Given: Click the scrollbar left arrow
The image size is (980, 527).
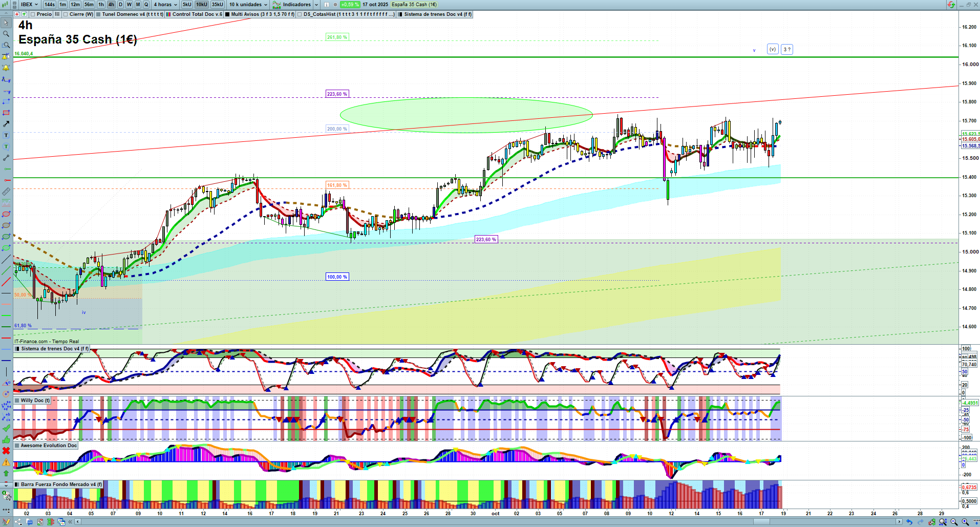Looking at the screenshot, I should (77, 522).
